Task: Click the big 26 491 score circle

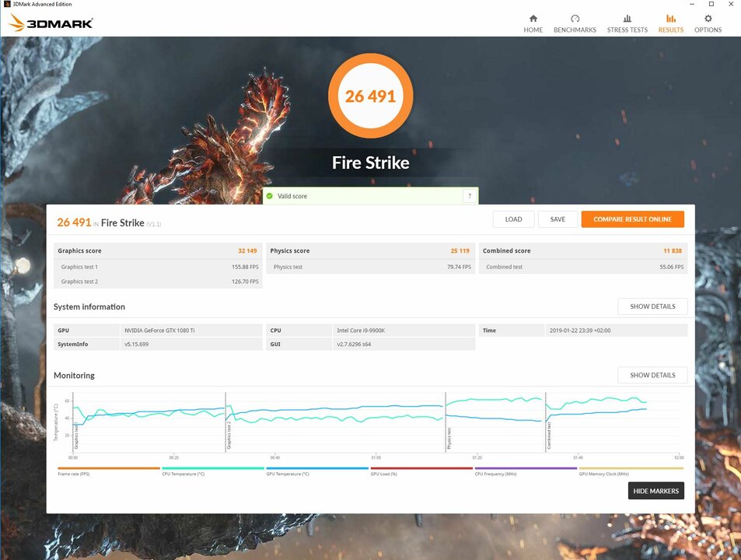Action: 370,96
